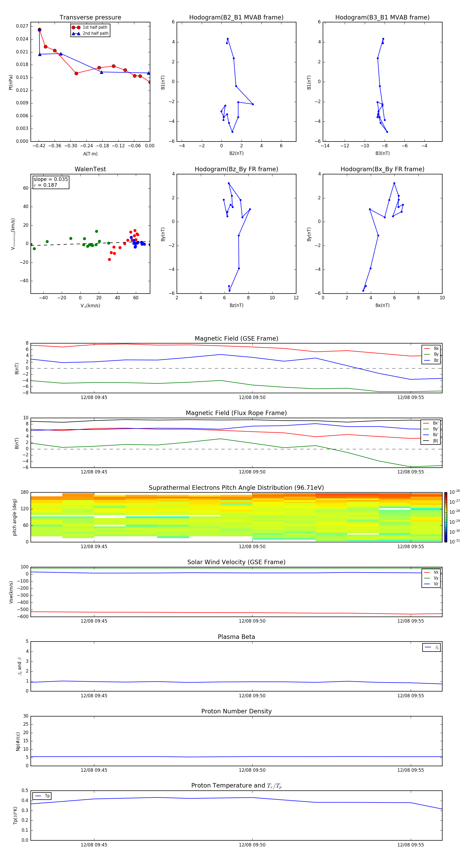The width and height of the screenshot is (473, 868).
Task: Select 'Tp' in temperature legend
Action: pyautogui.click(x=42, y=796)
